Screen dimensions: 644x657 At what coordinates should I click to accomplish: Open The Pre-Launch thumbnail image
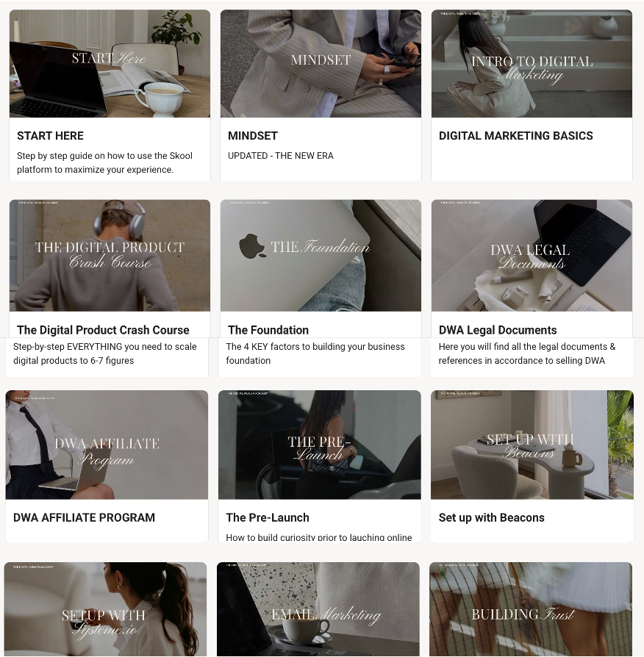pyautogui.click(x=320, y=445)
